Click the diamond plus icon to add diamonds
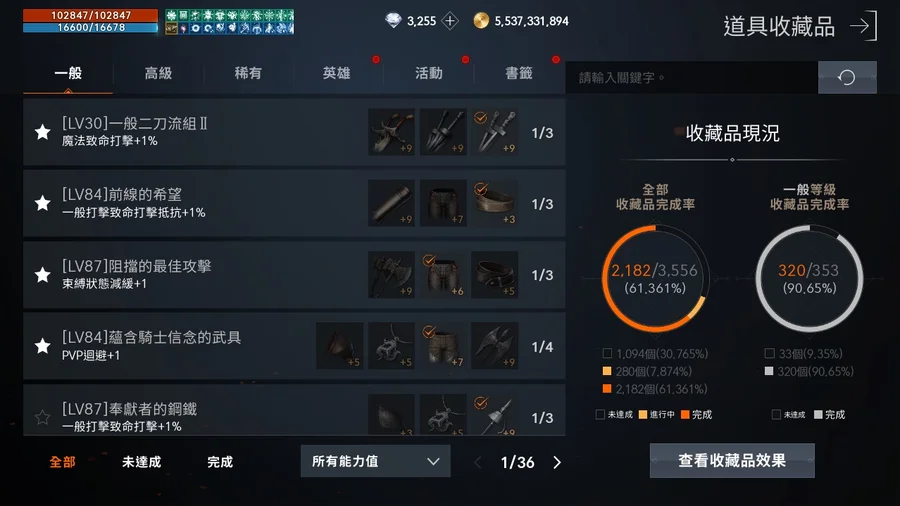Screen dimensions: 900x506 (x=450, y=21)
